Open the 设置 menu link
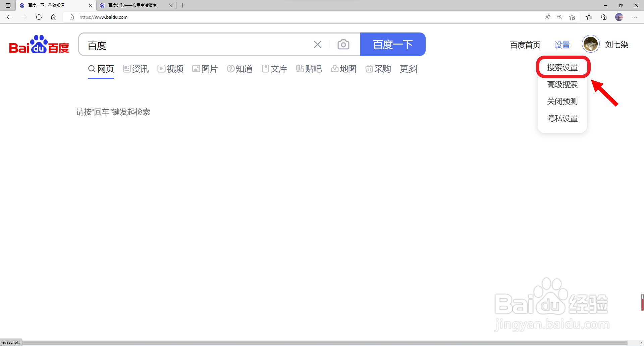Image resolution: width=644 pixels, height=346 pixels. [562, 45]
